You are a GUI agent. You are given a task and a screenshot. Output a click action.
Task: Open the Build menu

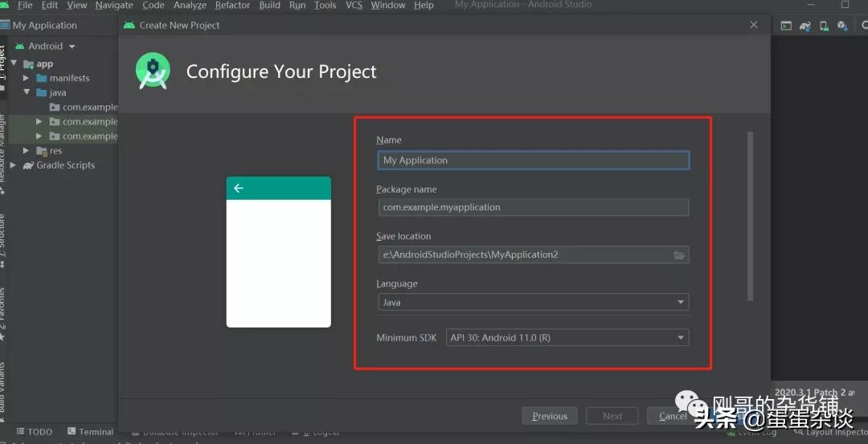[269, 6]
